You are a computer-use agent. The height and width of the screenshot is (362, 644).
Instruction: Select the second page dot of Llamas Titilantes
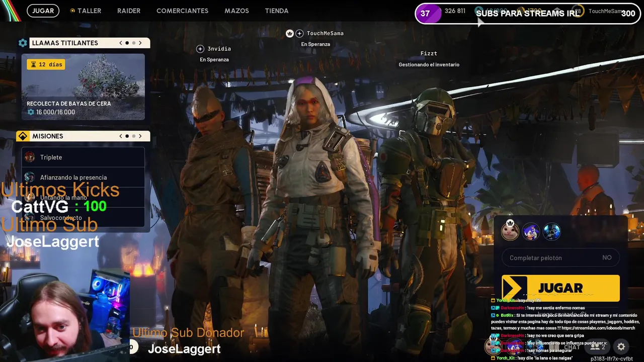(x=133, y=43)
